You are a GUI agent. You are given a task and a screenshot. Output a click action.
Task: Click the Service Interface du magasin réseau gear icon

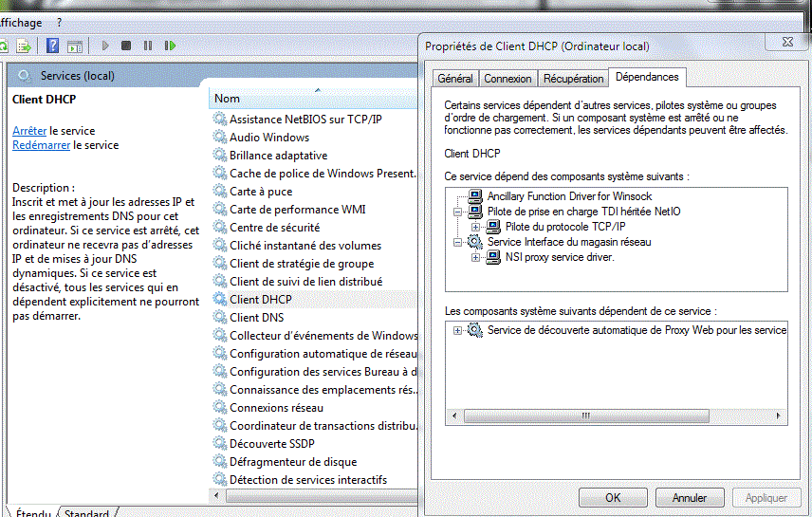(x=475, y=241)
